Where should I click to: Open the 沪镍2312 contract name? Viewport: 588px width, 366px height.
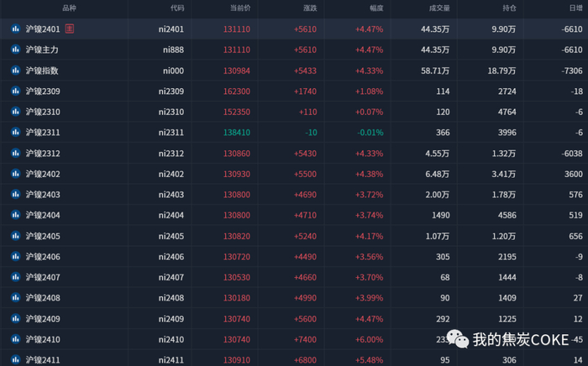click(x=43, y=154)
